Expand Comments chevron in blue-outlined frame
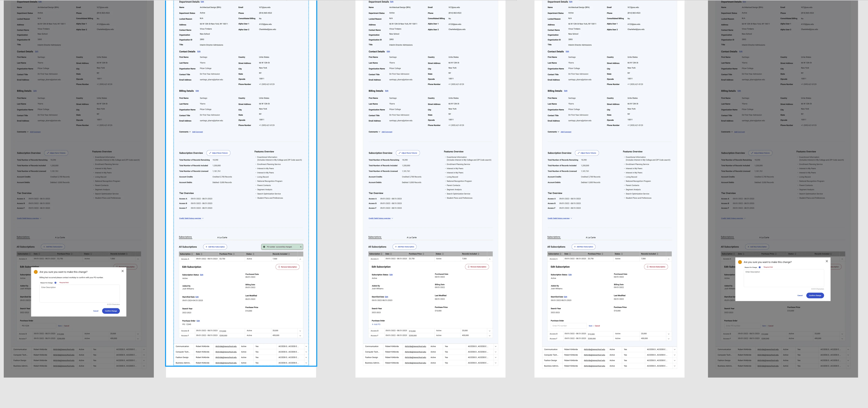This screenshot has width=868, height=408. pyautogui.click(x=190, y=132)
